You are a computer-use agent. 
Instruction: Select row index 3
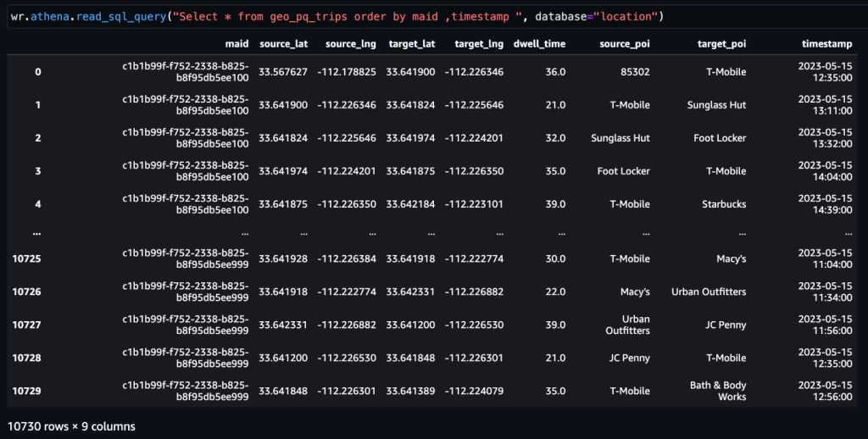point(37,170)
